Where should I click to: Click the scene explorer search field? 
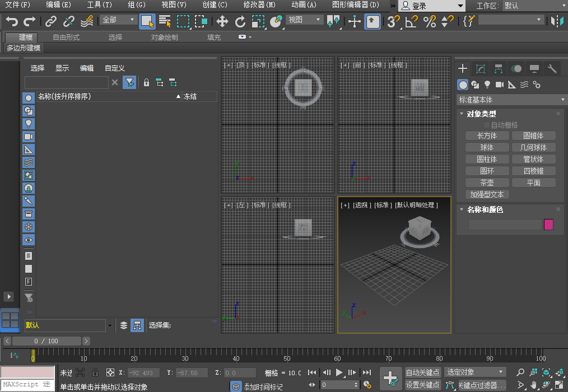[67, 83]
